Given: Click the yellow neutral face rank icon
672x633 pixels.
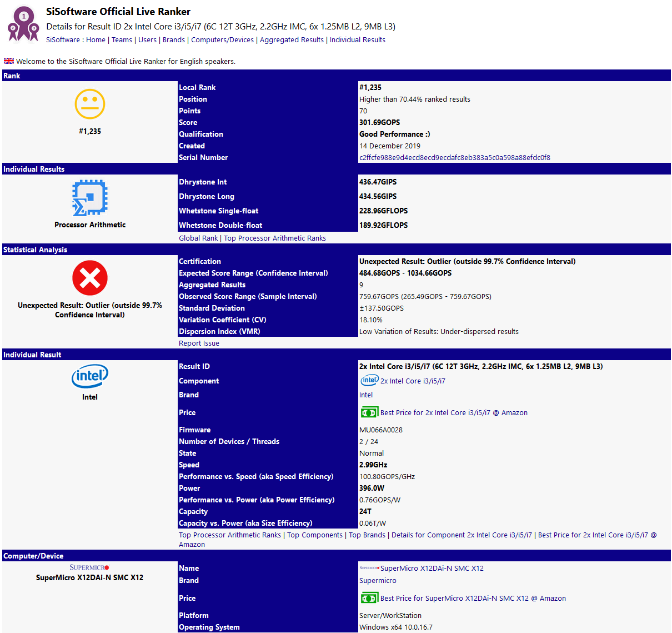Looking at the screenshot, I should coord(90,104).
